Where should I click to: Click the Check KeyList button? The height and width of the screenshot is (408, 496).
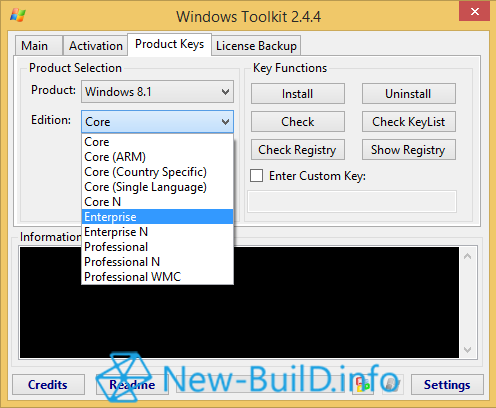pyautogui.click(x=409, y=122)
